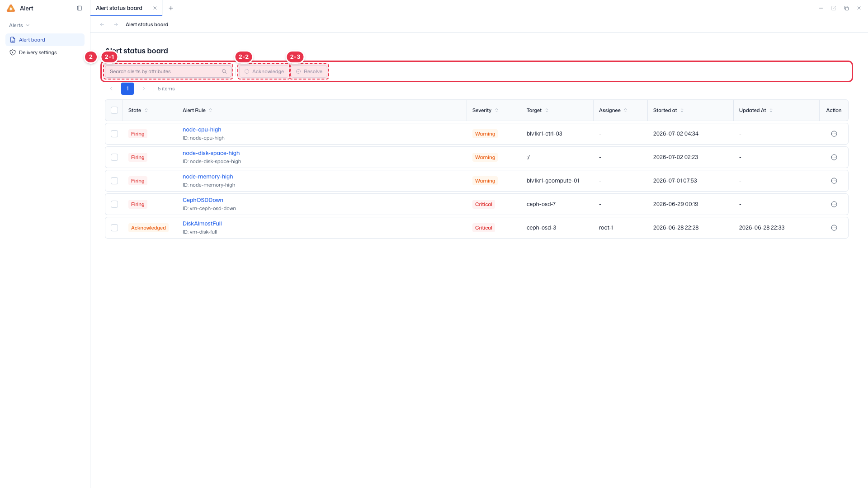Focus the Search alerts by attributes field

[168, 71]
